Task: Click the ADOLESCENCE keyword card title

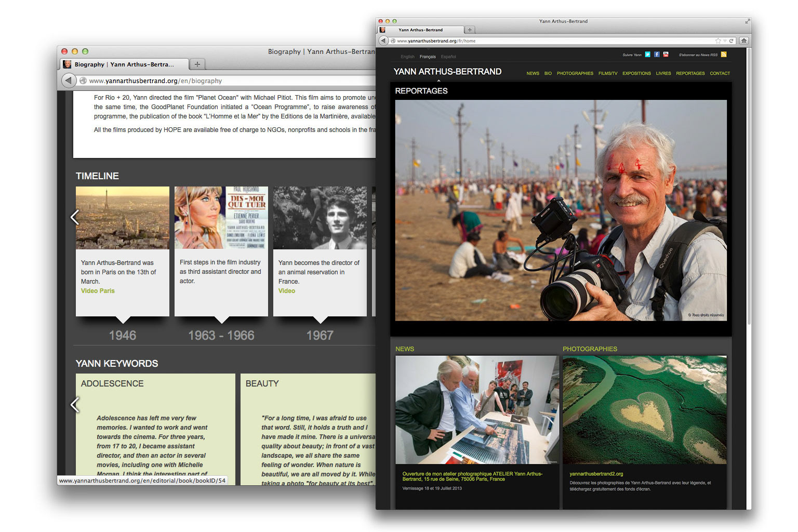Action: [112, 383]
